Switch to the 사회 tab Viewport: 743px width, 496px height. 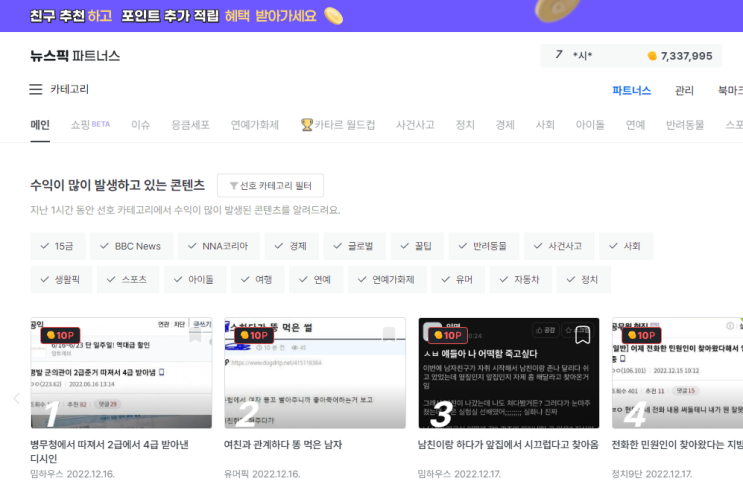coord(545,125)
